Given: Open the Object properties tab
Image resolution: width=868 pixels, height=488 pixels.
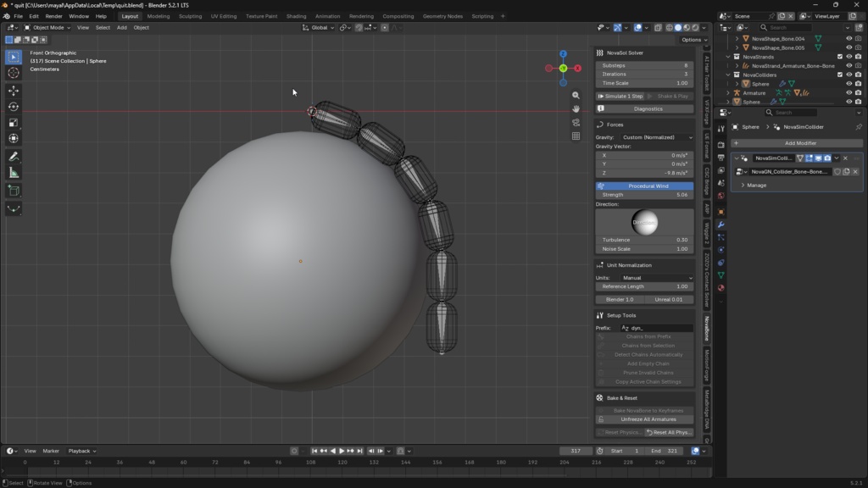Looking at the screenshot, I should pos(721,212).
